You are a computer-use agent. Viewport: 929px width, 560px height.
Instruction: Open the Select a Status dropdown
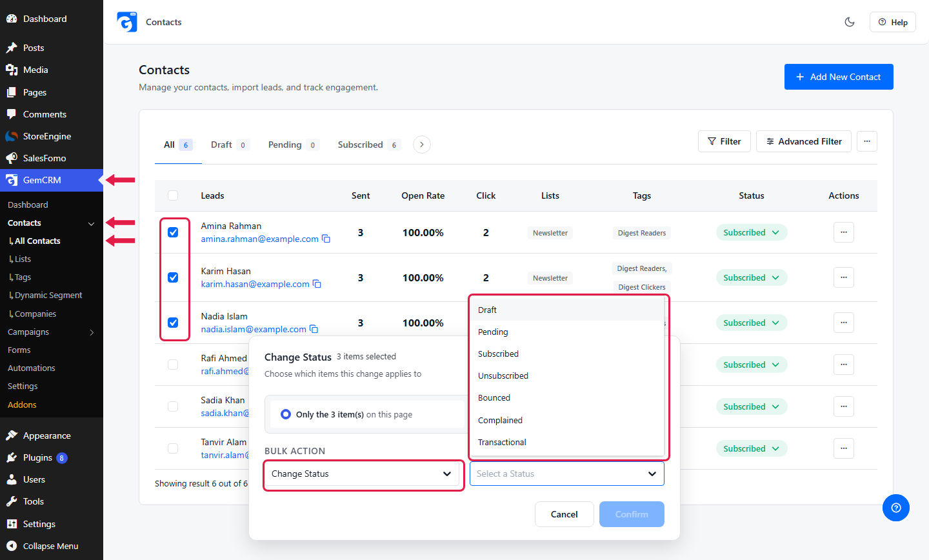567,474
